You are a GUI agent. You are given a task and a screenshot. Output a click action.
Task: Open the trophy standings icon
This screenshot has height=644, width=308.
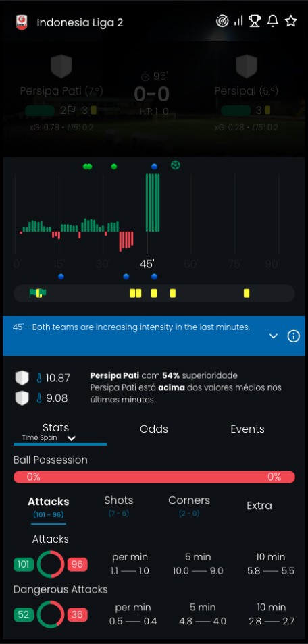point(255,21)
